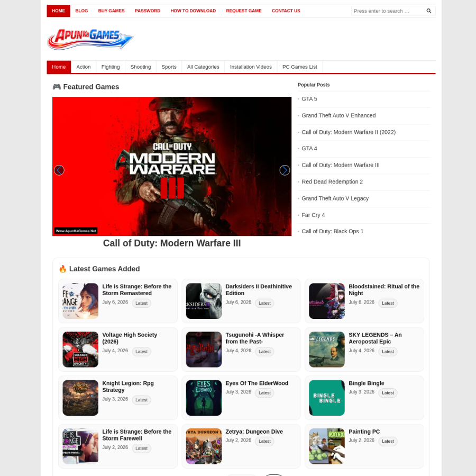Click the ApunKaGames site logo
The height and width of the screenshot is (476, 476).
tap(90, 39)
